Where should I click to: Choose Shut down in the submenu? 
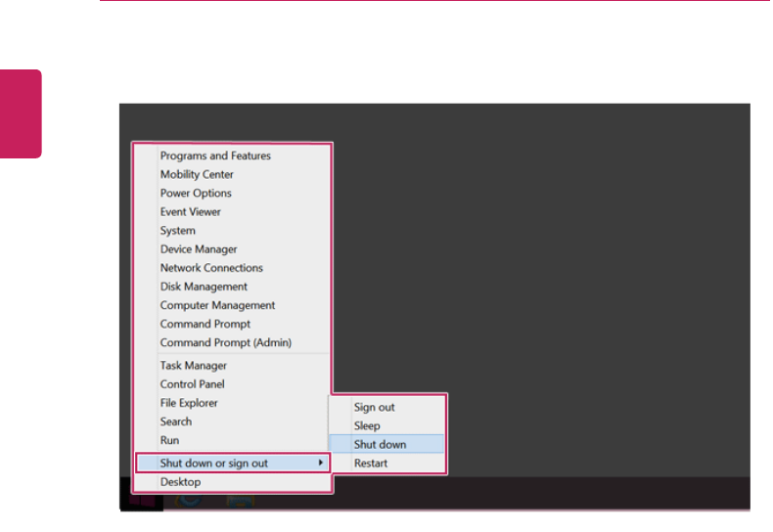[386, 444]
